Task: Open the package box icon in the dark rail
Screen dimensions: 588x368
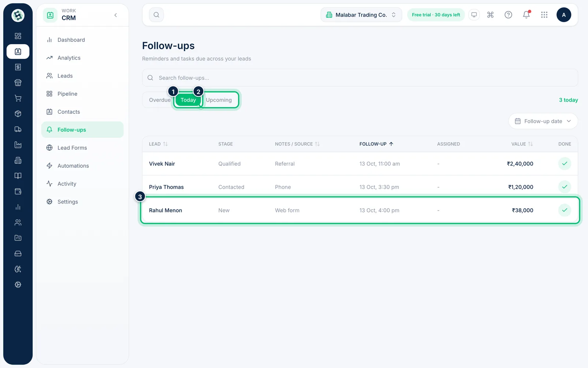Action: click(18, 114)
